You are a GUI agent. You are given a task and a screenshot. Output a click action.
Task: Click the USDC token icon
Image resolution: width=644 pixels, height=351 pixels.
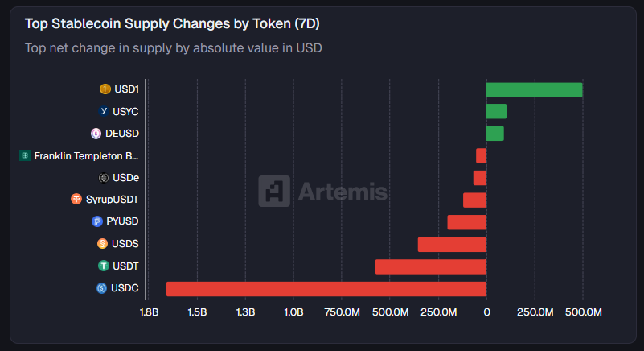[x=101, y=288]
